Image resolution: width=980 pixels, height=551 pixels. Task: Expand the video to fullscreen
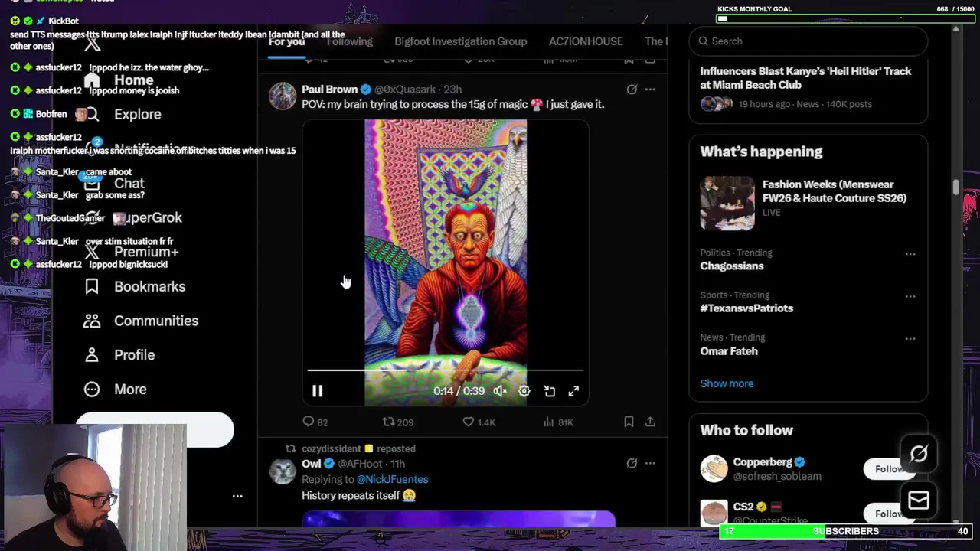click(573, 391)
